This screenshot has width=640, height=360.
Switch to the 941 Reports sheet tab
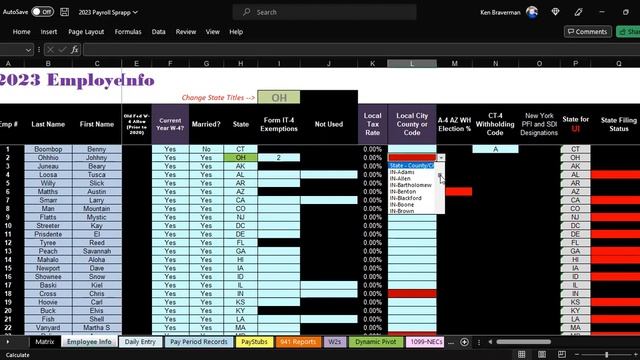(298, 342)
